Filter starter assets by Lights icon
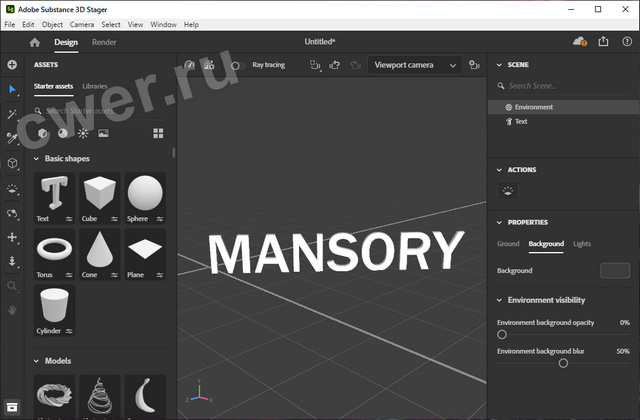This screenshot has width=640, height=420. coord(83,133)
